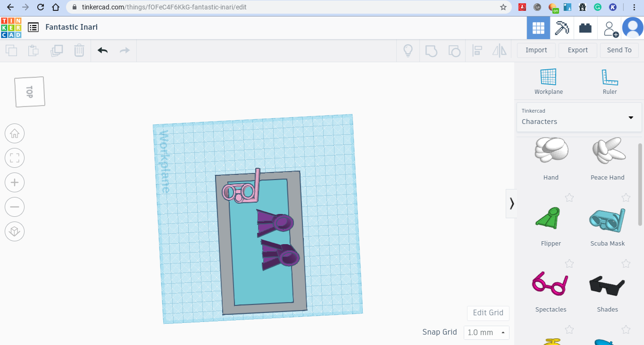Screen dimensions: 644x345
Task: Click the Export button
Action: pyautogui.click(x=577, y=50)
